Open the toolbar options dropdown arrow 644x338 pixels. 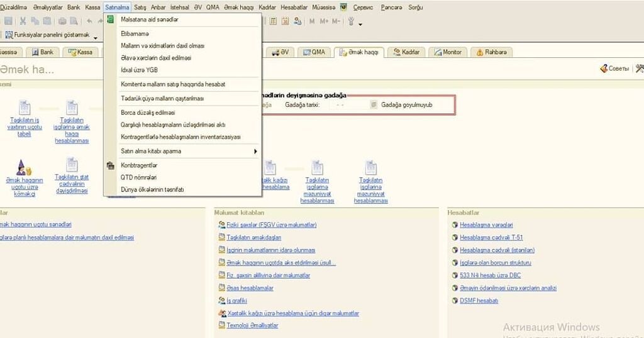pos(360,25)
